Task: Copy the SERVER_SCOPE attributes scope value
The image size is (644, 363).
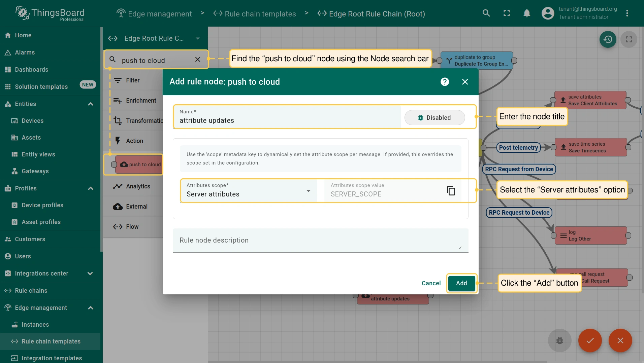Action: point(451,191)
